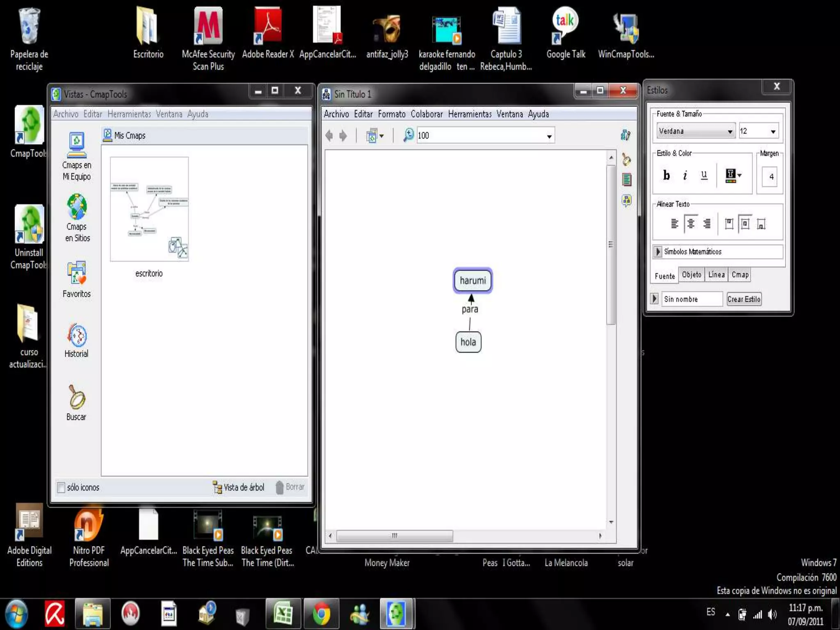Open the Historial icon
The image size is (840, 630).
pyautogui.click(x=77, y=336)
